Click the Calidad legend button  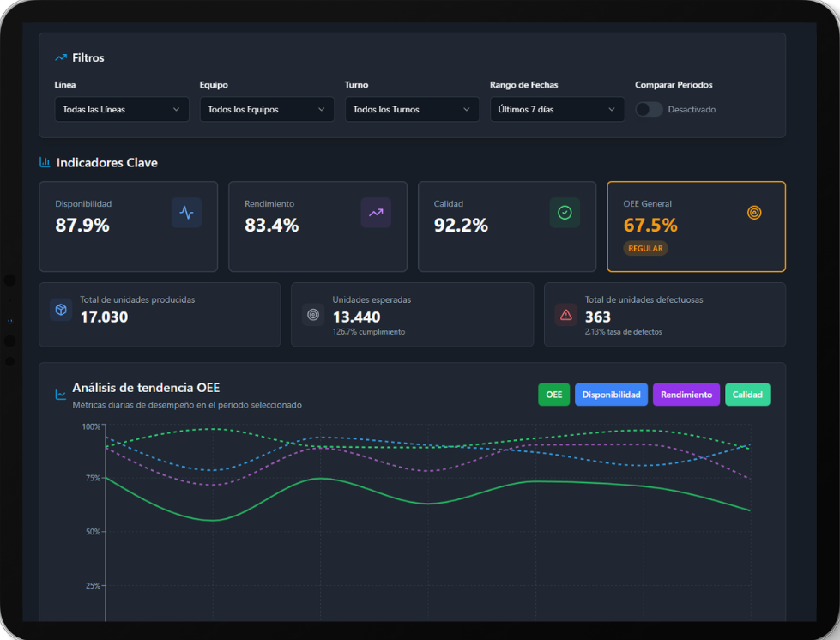coord(747,395)
